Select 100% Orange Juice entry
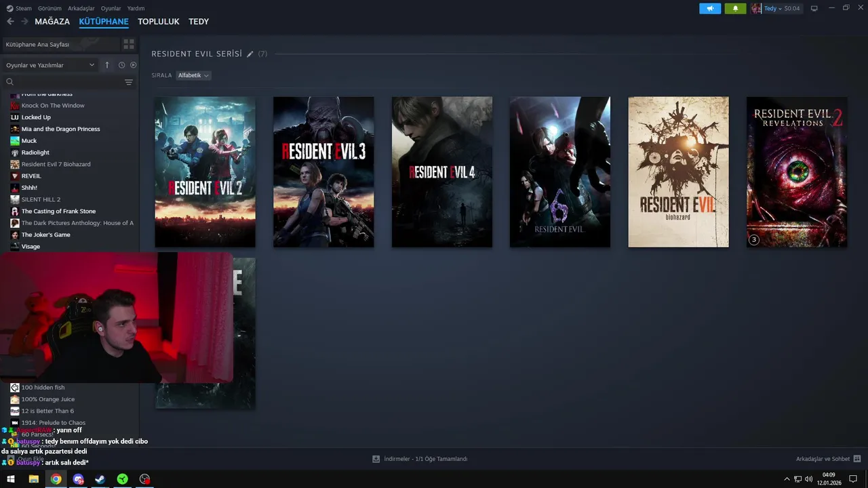The height and width of the screenshot is (488, 868). (x=48, y=399)
